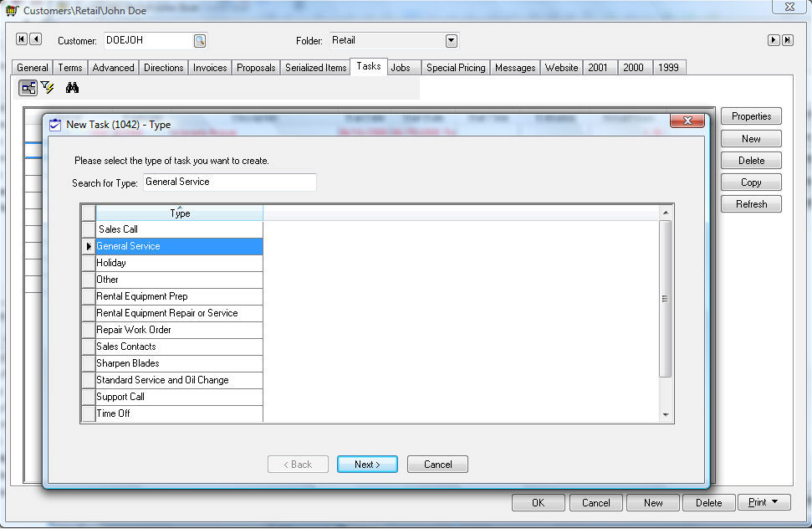The height and width of the screenshot is (529, 812).
Task: Go to next customer record arrow
Action: point(774,40)
